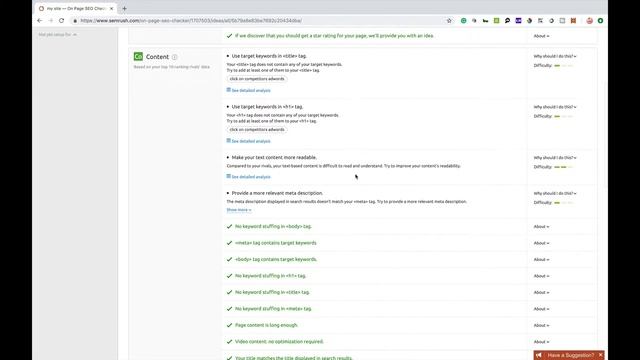
Task: Expand About for meta tag contains target keywords
Action: (541, 243)
